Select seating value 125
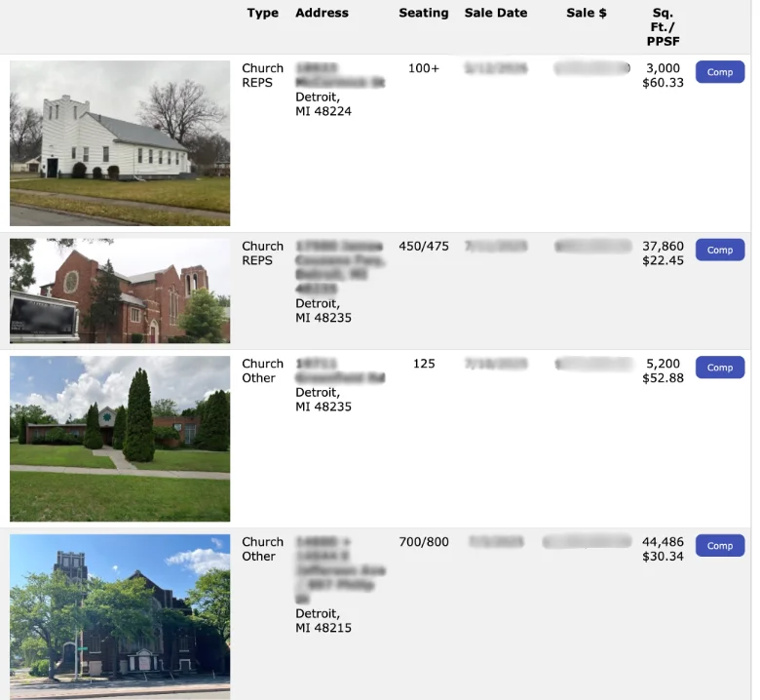Image resolution: width=760 pixels, height=700 pixels. (x=424, y=364)
